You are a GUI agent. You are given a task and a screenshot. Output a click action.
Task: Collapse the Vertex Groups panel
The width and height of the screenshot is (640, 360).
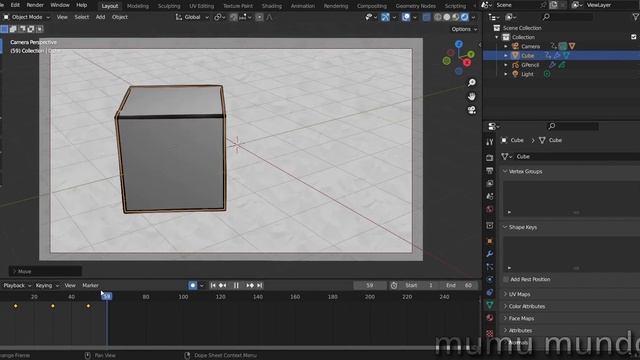(505, 171)
